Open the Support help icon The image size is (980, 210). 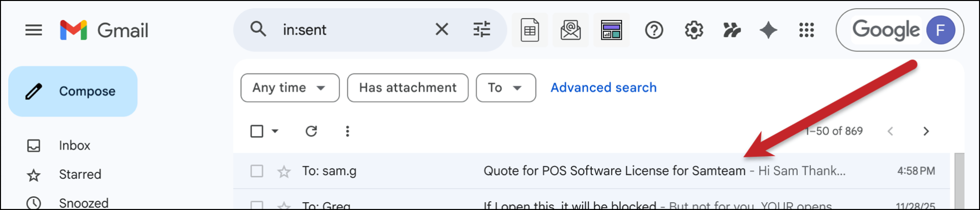[654, 30]
